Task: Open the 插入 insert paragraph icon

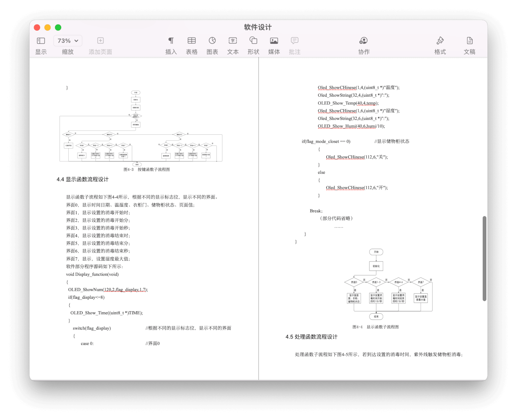Action: (x=171, y=41)
